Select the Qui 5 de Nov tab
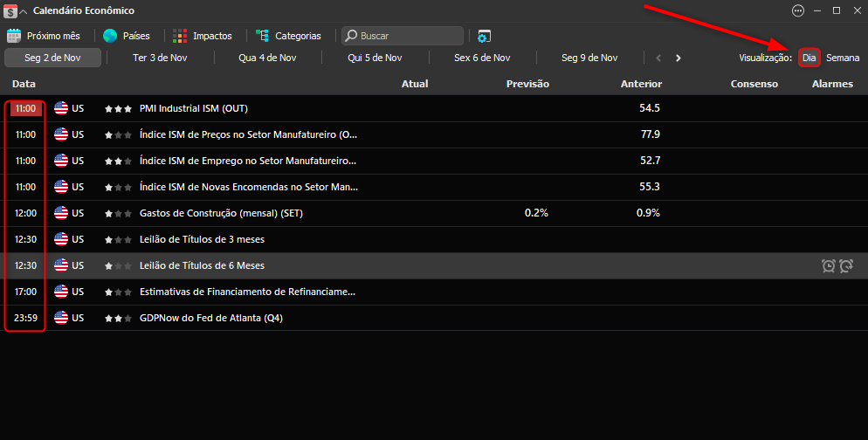Image resolution: width=868 pixels, height=440 pixels. (x=375, y=58)
